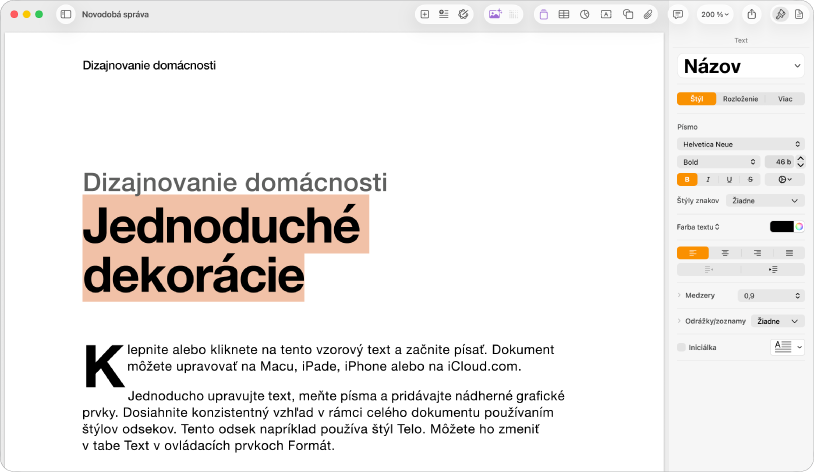The image size is (814, 473).
Task: Click the Dizajnovanie domácnosti gray subtitle
Action: coord(235,182)
